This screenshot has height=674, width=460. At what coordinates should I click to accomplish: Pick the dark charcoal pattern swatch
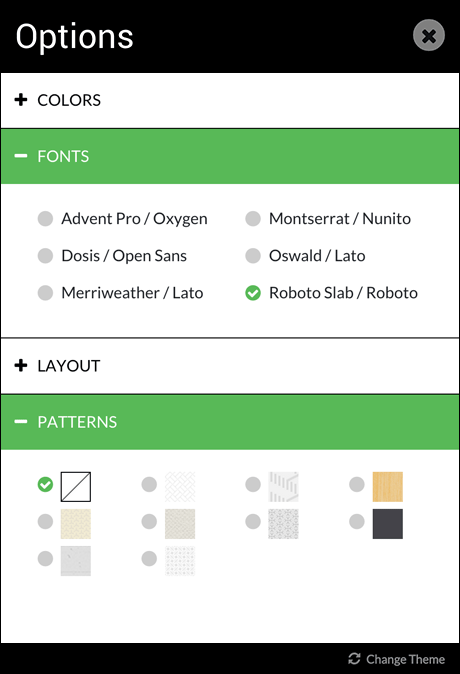pyautogui.click(x=388, y=524)
